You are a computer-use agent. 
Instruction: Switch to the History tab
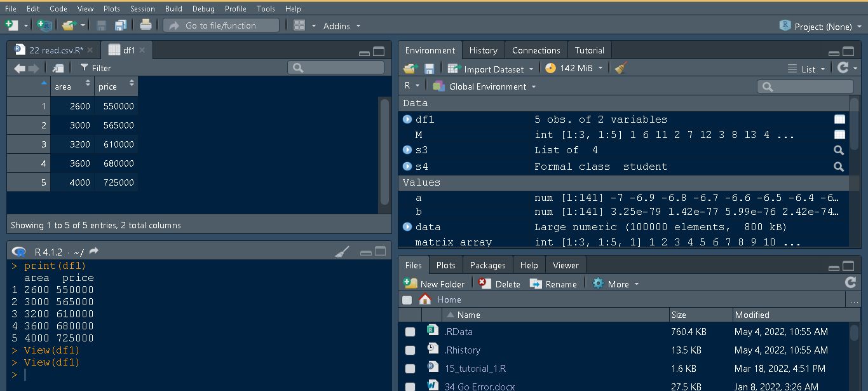(x=483, y=50)
